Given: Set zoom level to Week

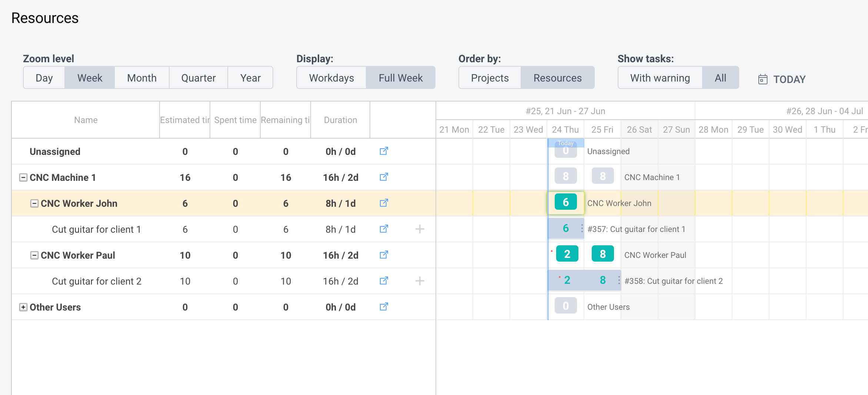Looking at the screenshot, I should [90, 78].
